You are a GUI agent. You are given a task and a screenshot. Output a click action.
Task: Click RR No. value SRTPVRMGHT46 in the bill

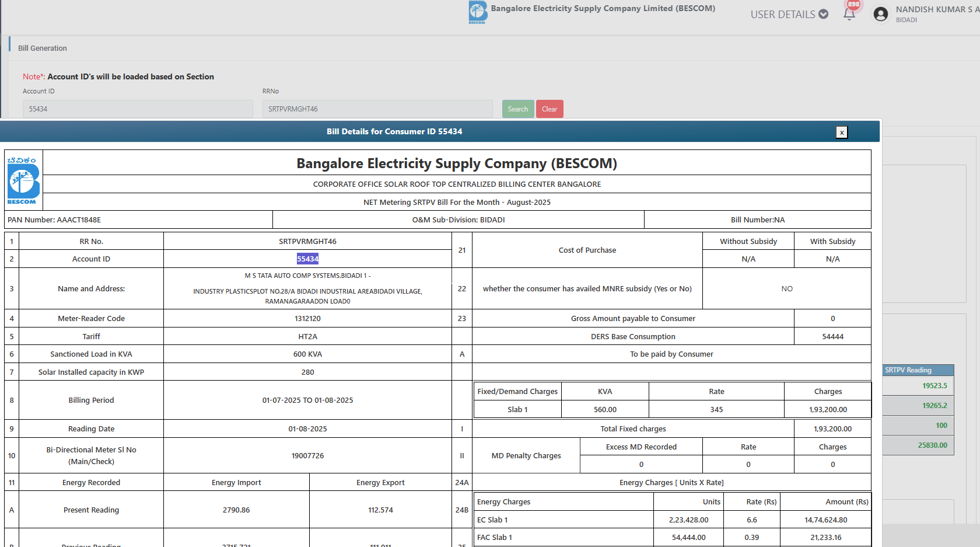(307, 242)
